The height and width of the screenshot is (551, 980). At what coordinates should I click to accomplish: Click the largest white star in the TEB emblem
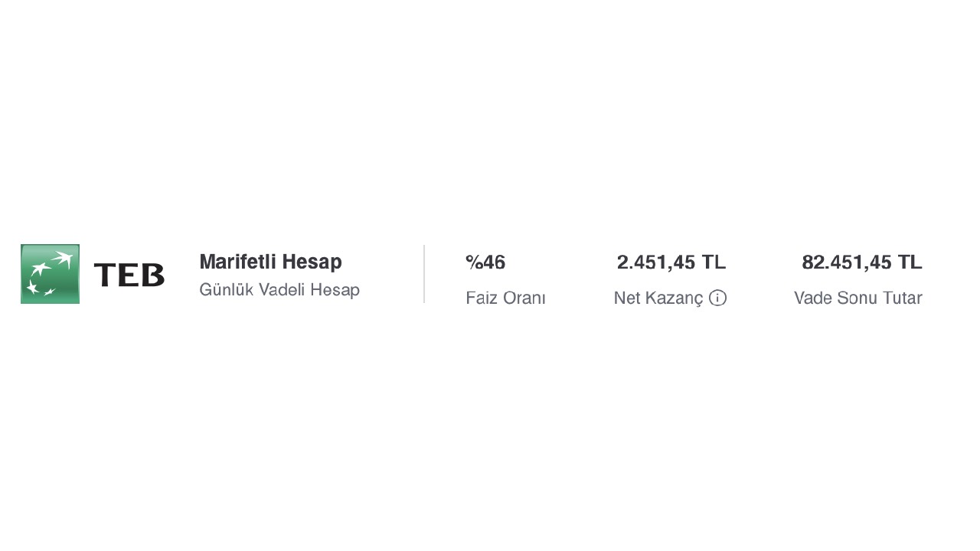[62, 259]
